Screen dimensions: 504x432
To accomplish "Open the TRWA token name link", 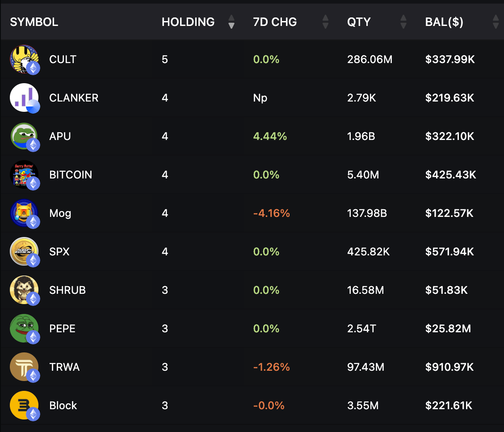I will (64, 367).
